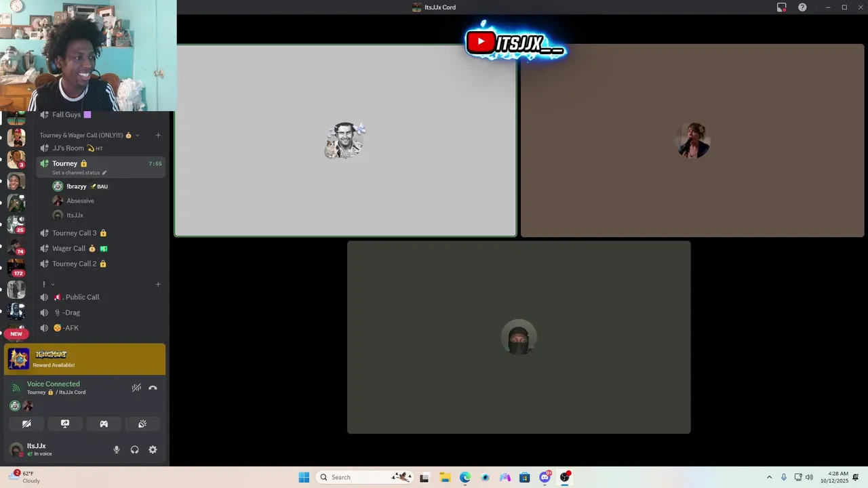Show hidden system tray icons
868x488 pixels.
(x=769, y=477)
